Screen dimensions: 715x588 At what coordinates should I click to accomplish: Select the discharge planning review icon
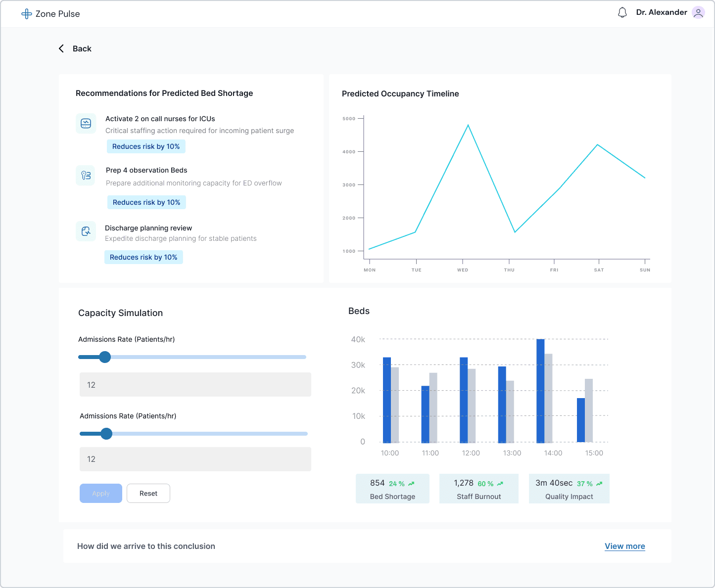tap(86, 231)
